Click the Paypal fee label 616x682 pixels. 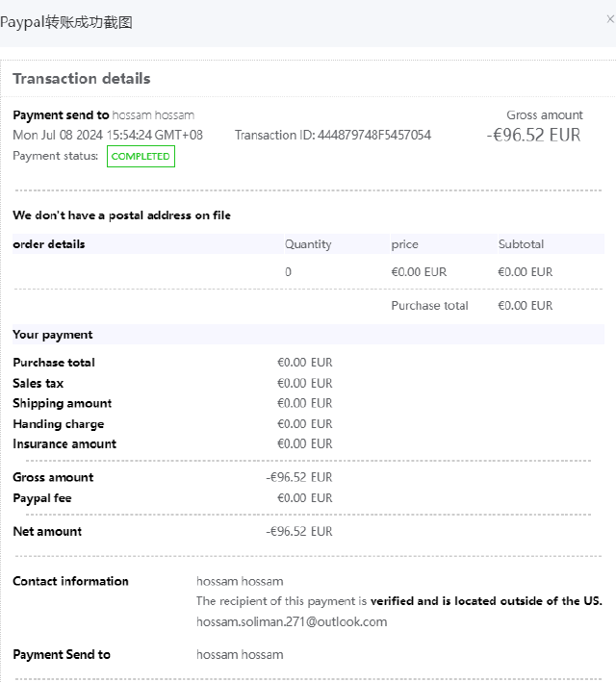coord(42,498)
